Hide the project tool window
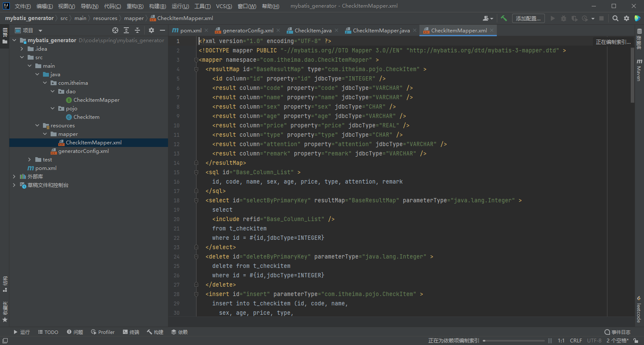This screenshot has height=345, width=644. click(x=162, y=30)
